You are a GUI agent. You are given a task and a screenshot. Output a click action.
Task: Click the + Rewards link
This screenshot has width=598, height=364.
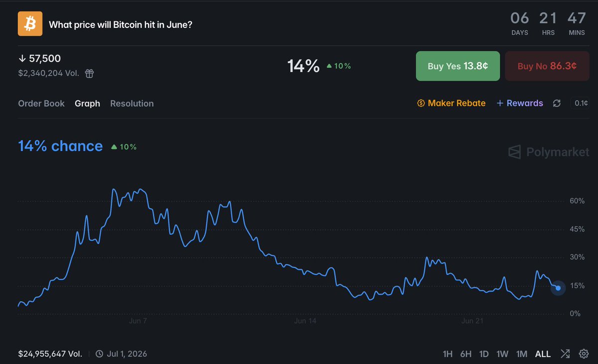click(520, 103)
